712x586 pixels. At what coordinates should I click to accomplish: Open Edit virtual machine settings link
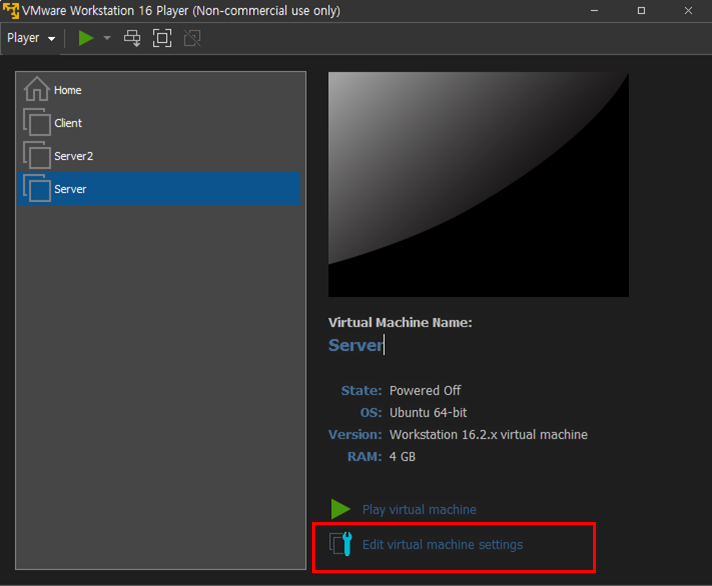pyautogui.click(x=443, y=545)
